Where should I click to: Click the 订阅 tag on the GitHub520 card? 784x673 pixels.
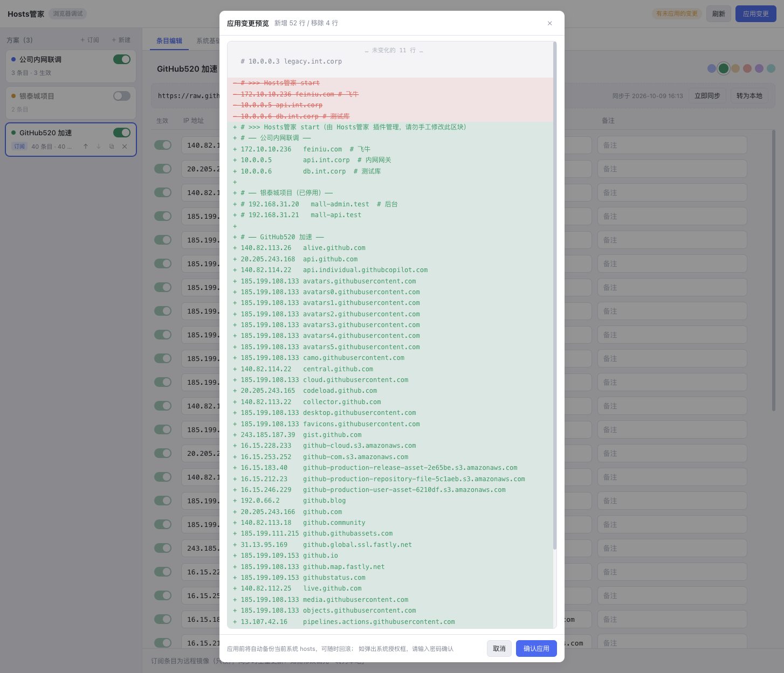[19, 147]
